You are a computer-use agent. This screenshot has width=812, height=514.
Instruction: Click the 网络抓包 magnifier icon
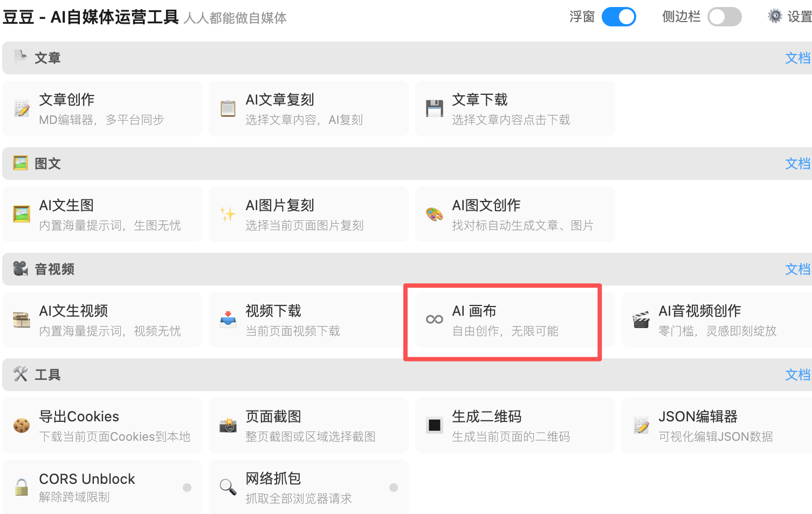click(228, 487)
